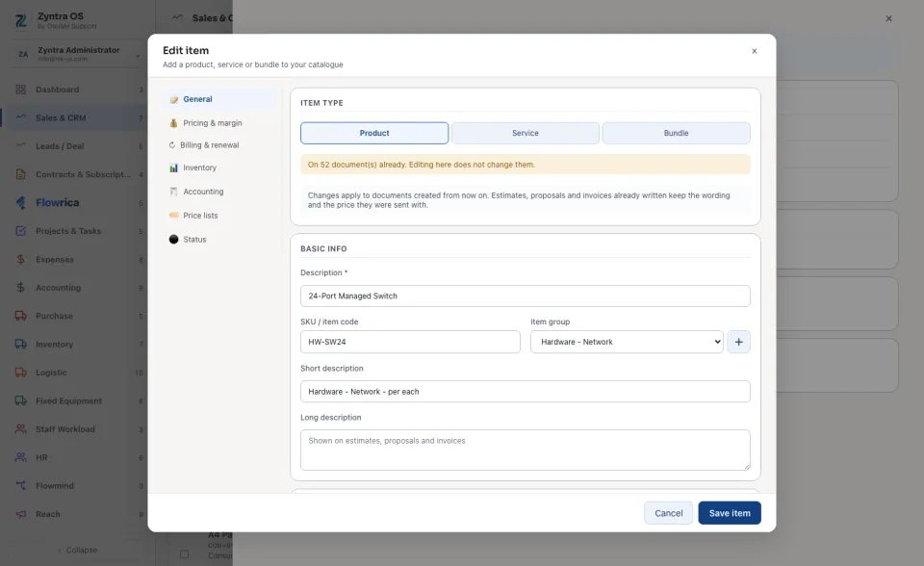Open the Item group dropdown

point(627,342)
